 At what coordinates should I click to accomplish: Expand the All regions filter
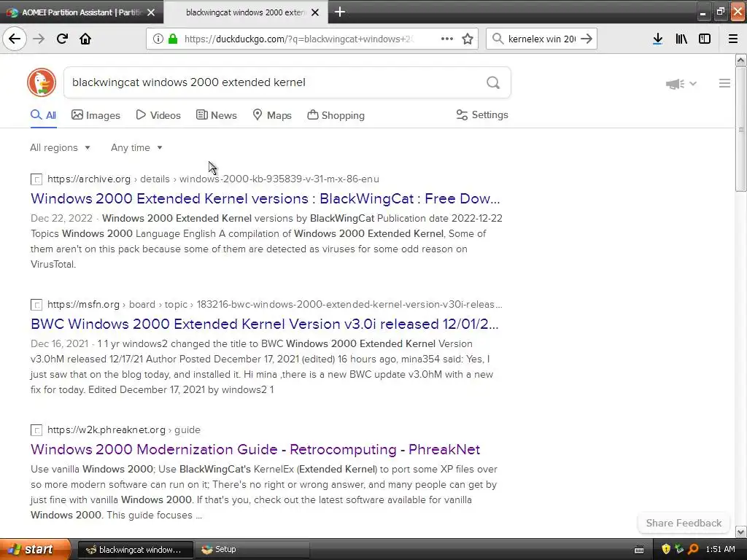click(x=60, y=147)
